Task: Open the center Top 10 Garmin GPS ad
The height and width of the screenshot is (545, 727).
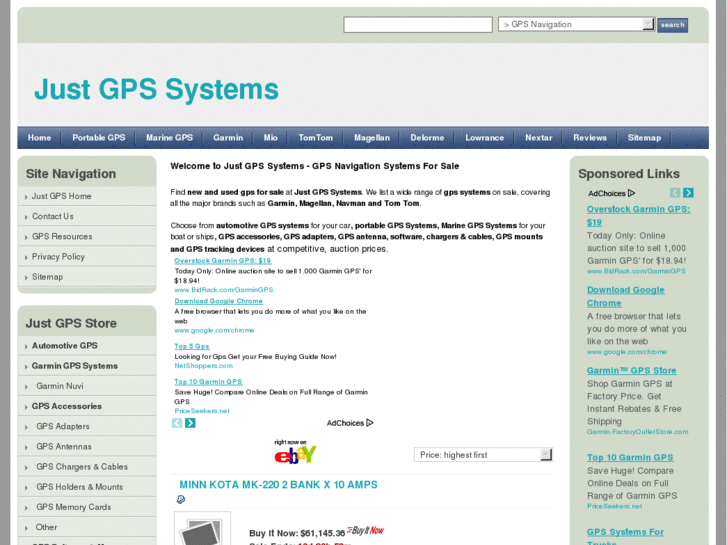Action: point(208,382)
